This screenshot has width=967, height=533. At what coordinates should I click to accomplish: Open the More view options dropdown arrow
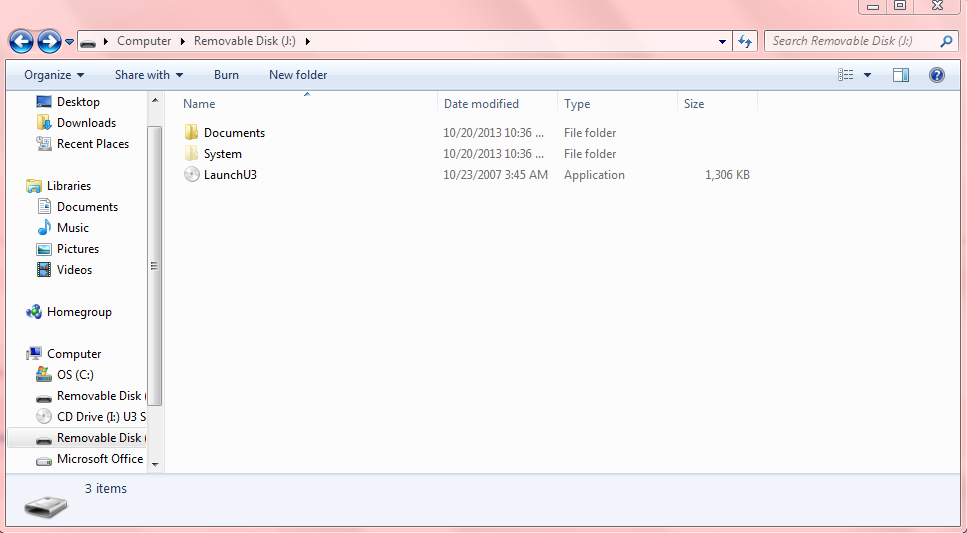coord(867,75)
